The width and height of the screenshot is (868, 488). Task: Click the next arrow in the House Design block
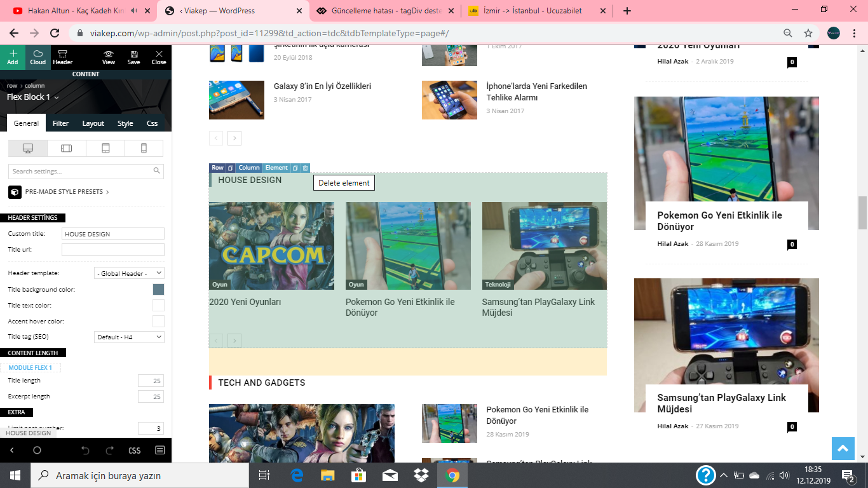coord(234,341)
